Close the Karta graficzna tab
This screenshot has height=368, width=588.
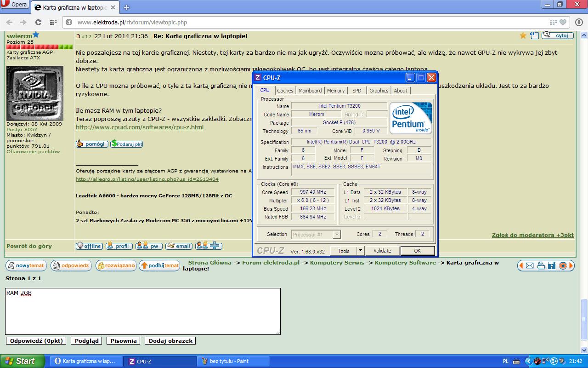pyautogui.click(x=113, y=7)
